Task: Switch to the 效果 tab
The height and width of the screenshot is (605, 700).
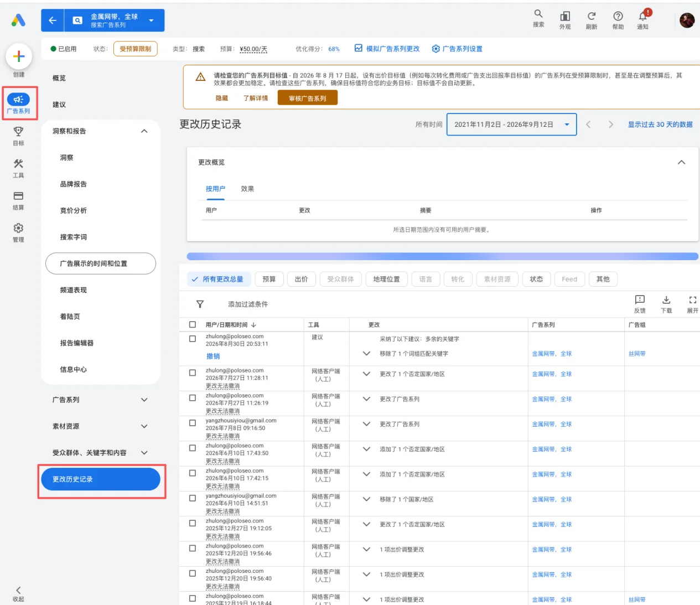Action: click(247, 189)
